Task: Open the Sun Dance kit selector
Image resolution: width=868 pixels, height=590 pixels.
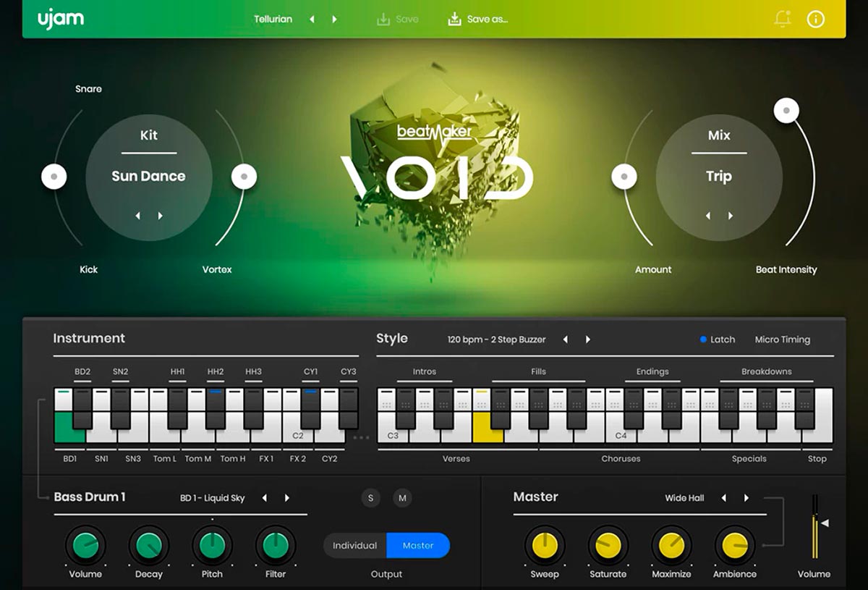Action: click(148, 176)
